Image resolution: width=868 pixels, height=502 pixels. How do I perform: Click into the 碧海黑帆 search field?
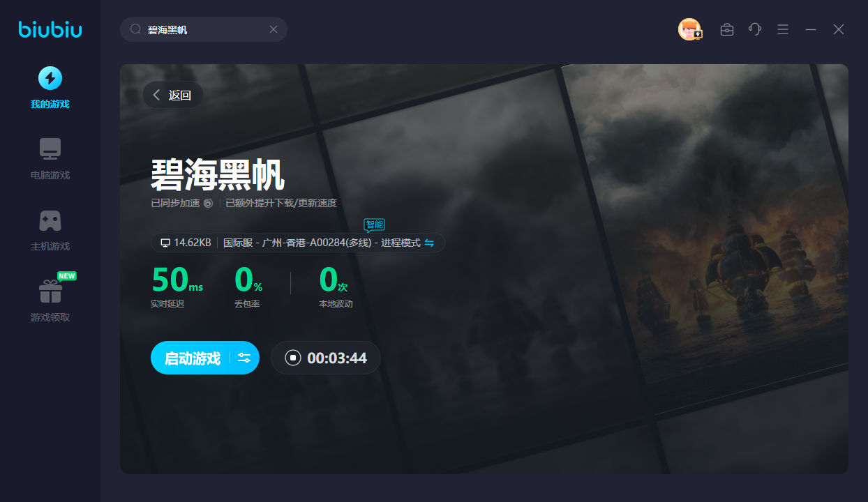[202, 29]
